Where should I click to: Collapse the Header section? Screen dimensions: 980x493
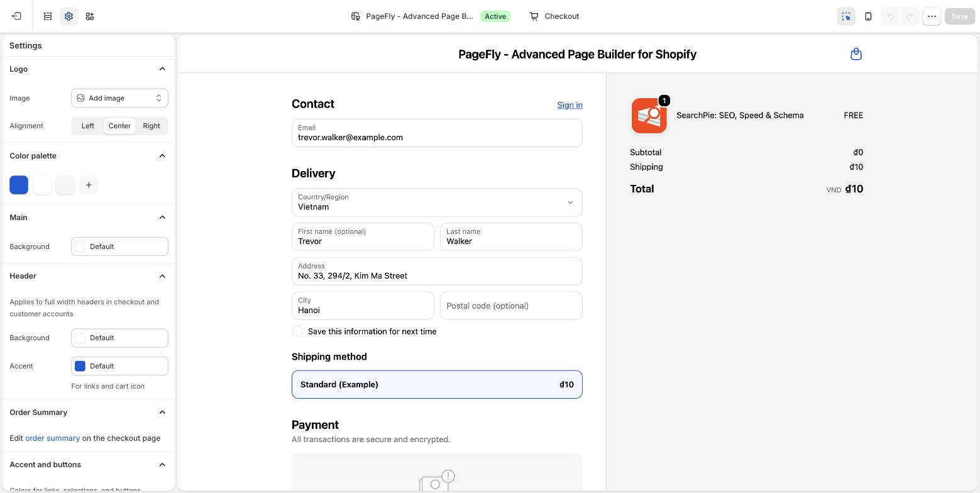point(162,276)
